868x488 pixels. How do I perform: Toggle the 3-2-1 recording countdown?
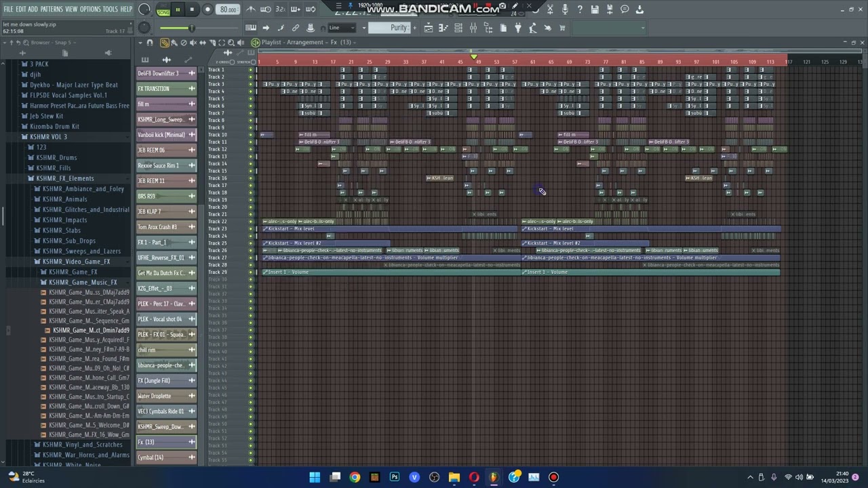point(281,9)
